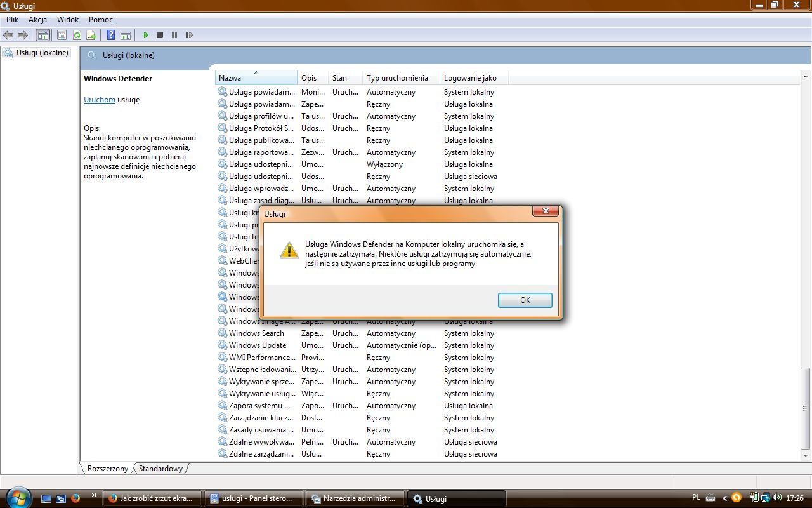This screenshot has width=812, height=508.
Task: Click the Stop service square icon
Action: [x=160, y=36]
